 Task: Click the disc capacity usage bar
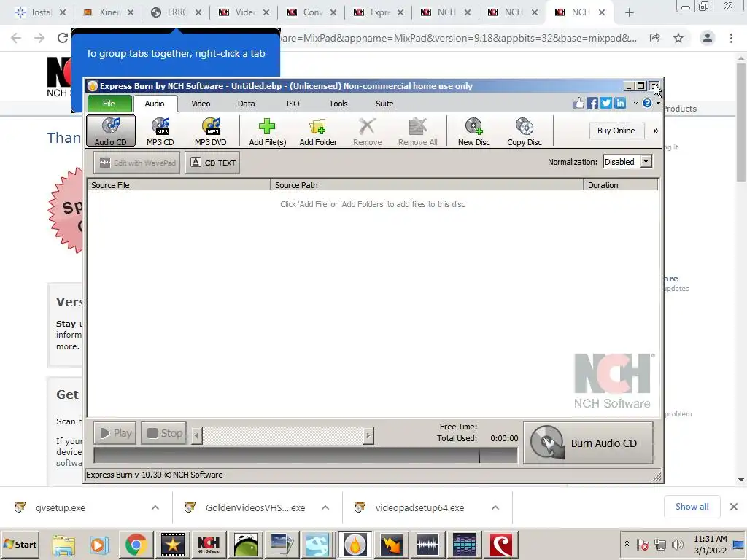click(306, 456)
